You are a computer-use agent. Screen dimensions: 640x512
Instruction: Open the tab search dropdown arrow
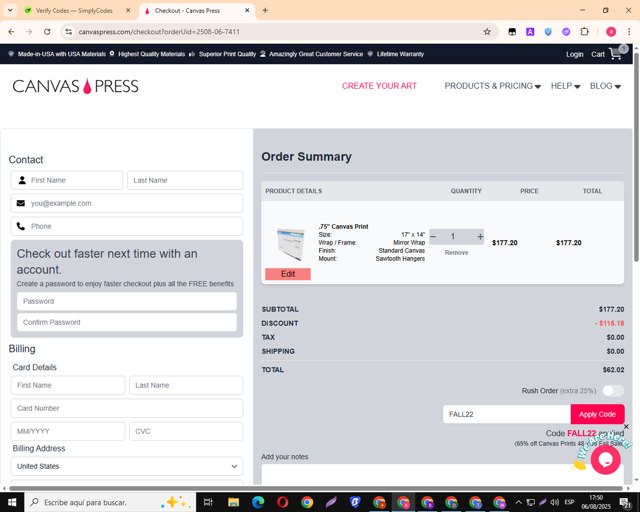coord(10,11)
